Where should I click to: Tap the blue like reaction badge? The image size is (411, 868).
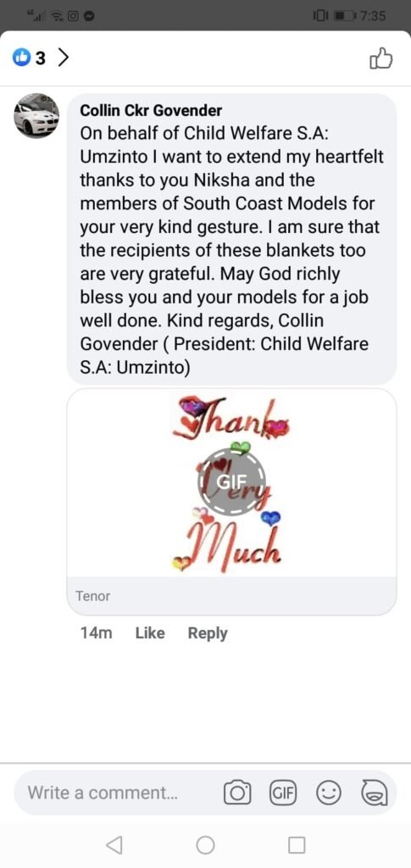point(21,58)
